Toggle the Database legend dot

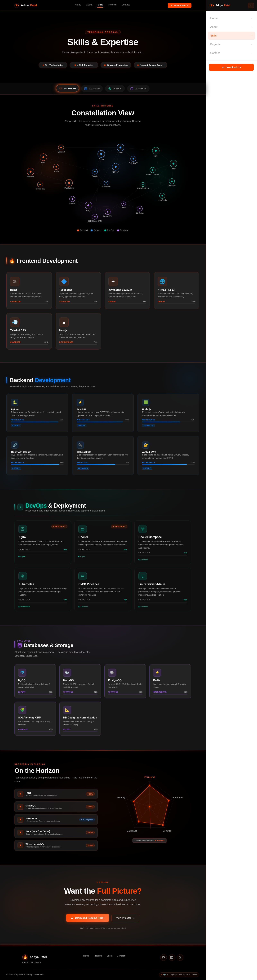[118, 230]
